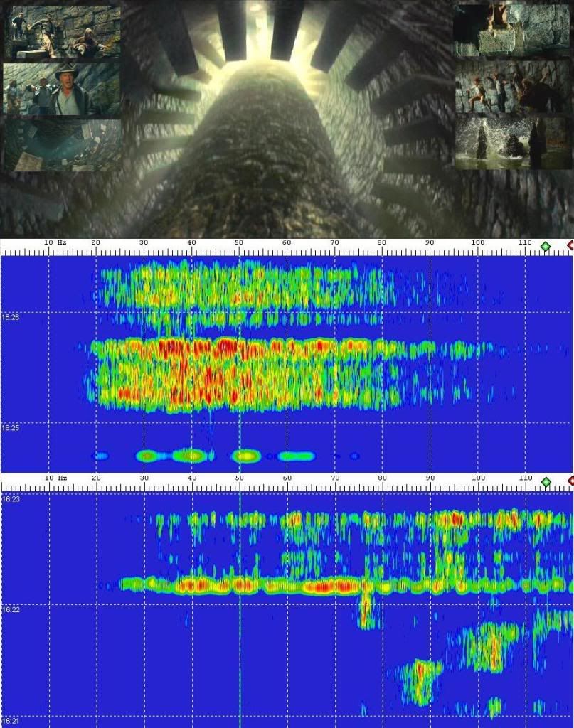Click the 100 mark on lower frequency ruler
The image size is (574, 728).
tap(477, 478)
